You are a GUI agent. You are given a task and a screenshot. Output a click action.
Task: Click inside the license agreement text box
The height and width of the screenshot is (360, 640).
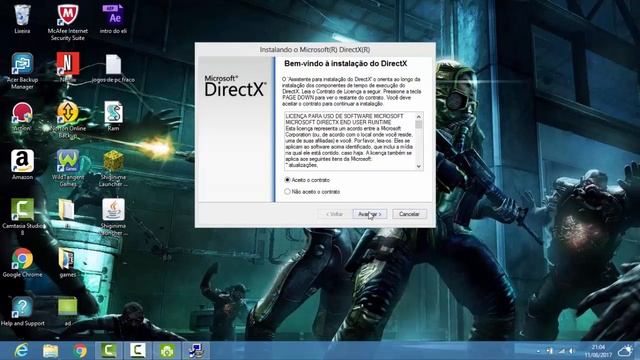(x=353, y=141)
